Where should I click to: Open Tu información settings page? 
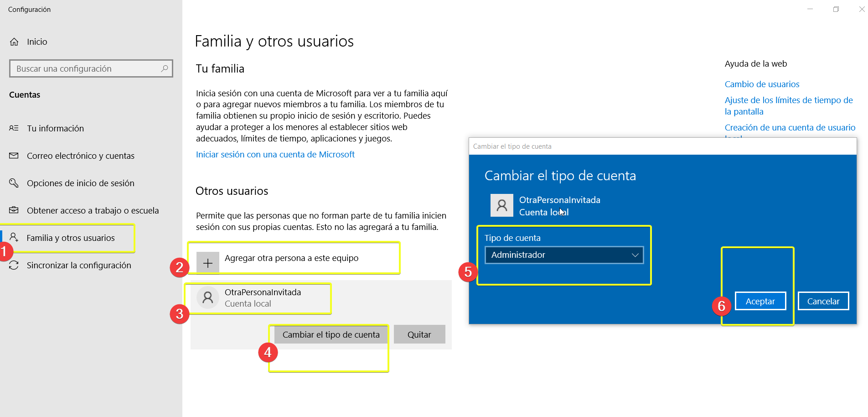(56, 128)
